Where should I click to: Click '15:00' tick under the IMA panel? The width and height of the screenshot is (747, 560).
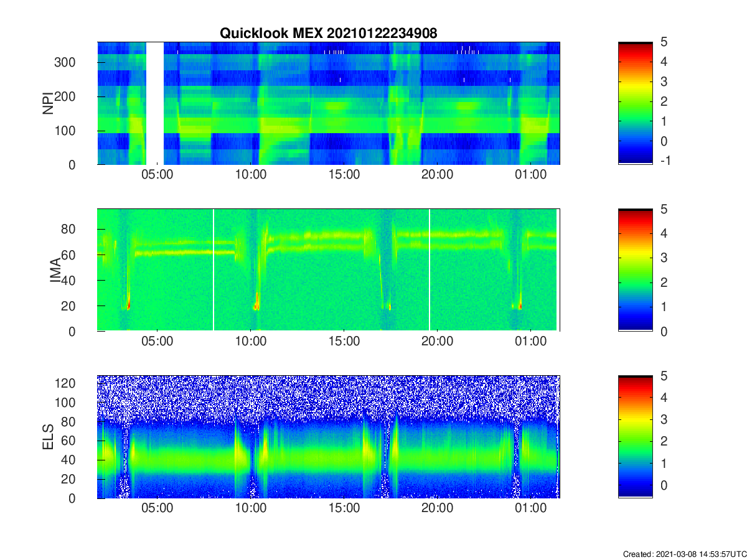(344, 342)
